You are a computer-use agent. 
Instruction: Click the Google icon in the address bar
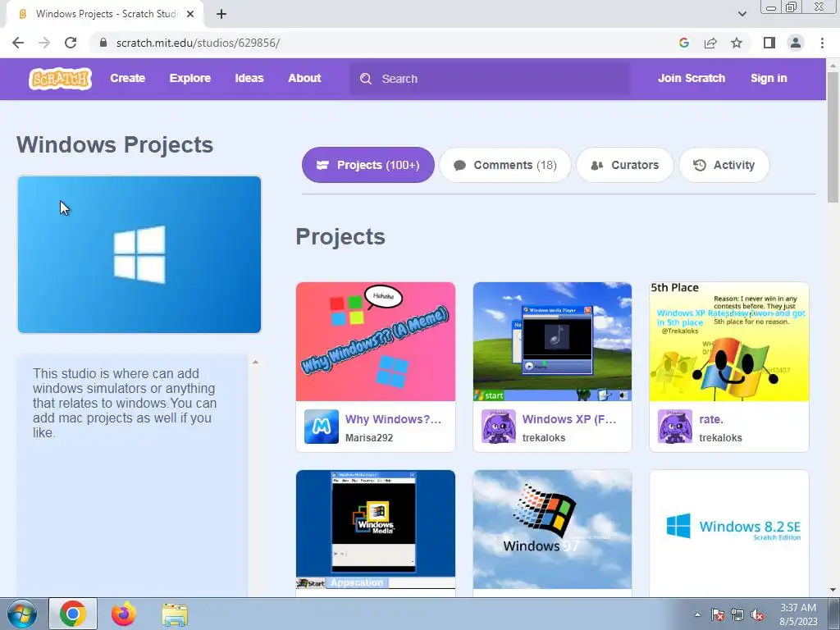(x=683, y=43)
